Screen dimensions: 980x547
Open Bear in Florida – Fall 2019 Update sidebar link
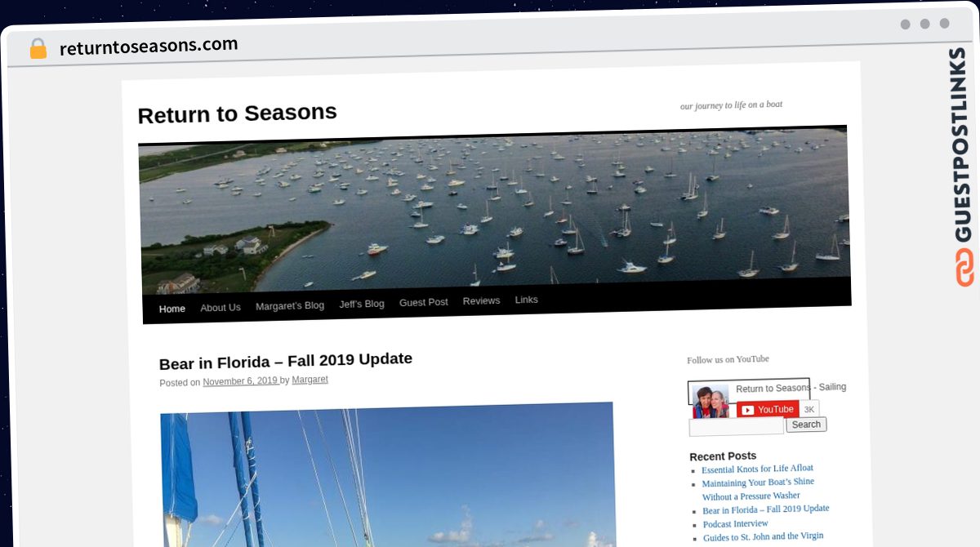tap(766, 509)
